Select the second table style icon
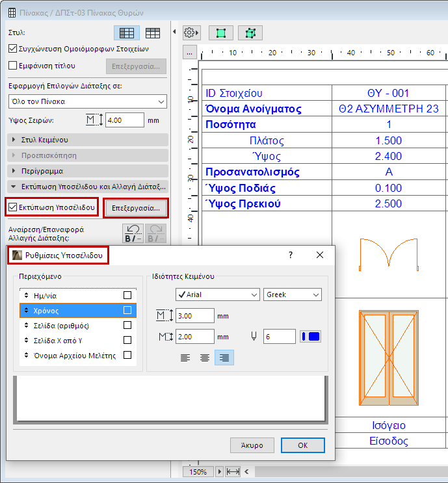The height and width of the screenshot is (483, 448). click(x=153, y=33)
